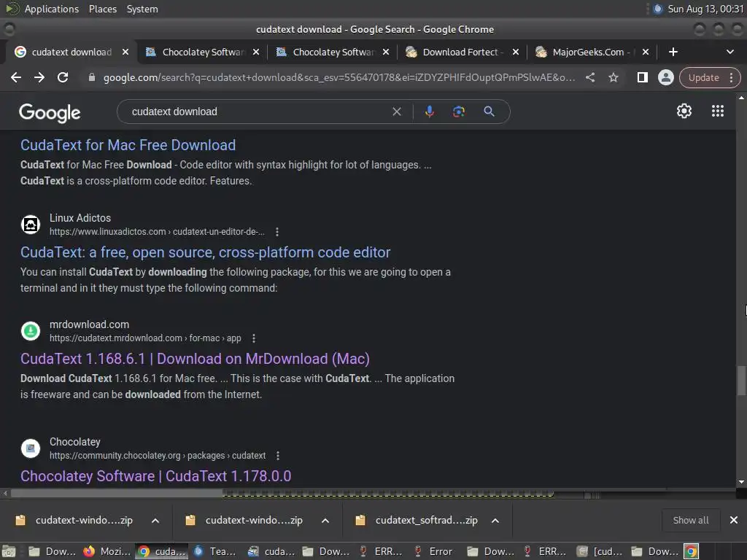Reload the Google search page

click(x=63, y=77)
